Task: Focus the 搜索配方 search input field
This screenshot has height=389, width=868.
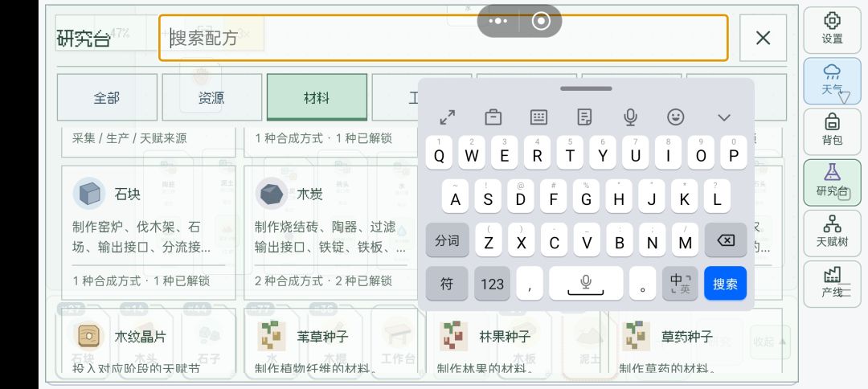Action: pos(444,38)
